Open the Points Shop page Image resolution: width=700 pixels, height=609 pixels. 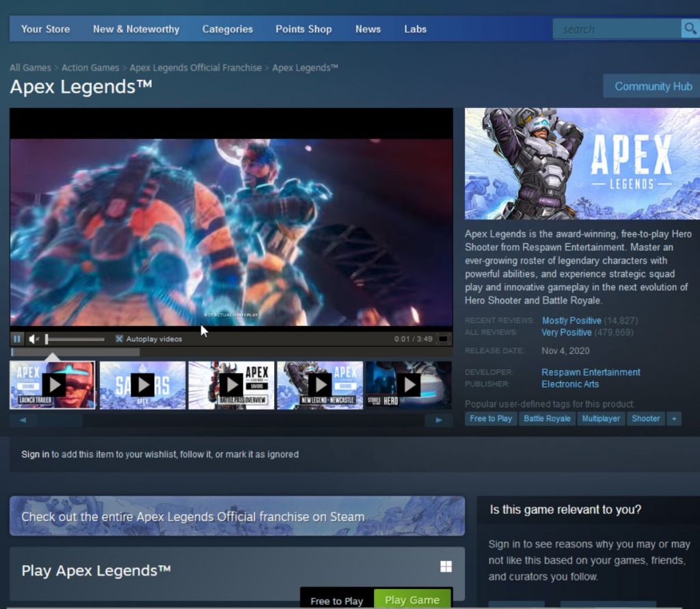click(304, 29)
